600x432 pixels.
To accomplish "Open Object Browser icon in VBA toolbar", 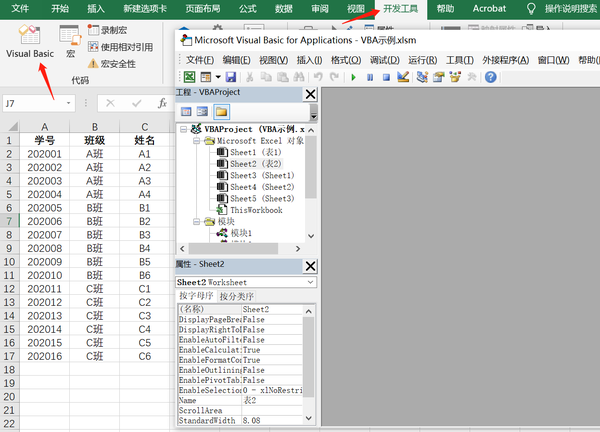I will tap(455, 77).
